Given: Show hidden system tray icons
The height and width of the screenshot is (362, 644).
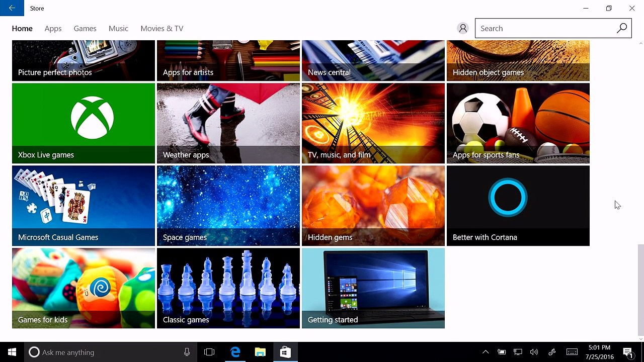Looking at the screenshot, I should click(x=486, y=352).
